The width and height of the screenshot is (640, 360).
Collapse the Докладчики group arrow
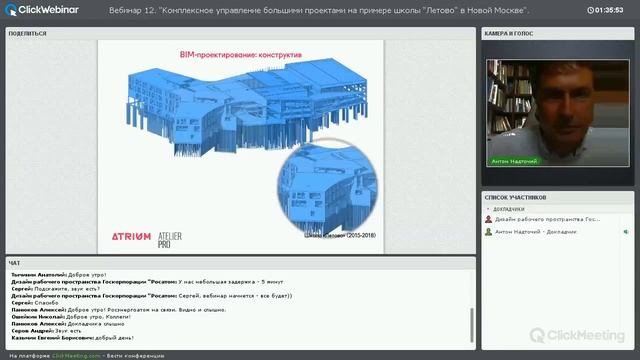488,209
